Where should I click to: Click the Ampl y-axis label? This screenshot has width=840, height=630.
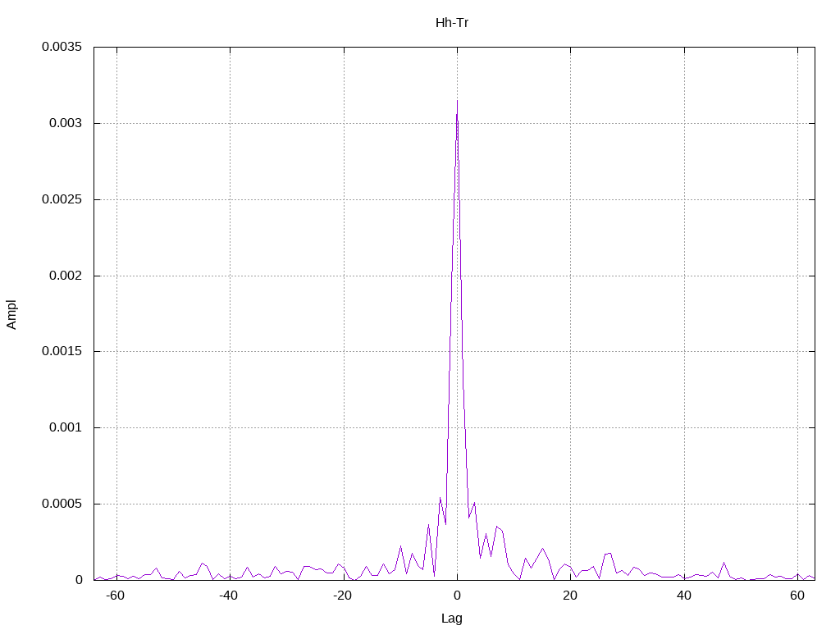click(x=11, y=314)
